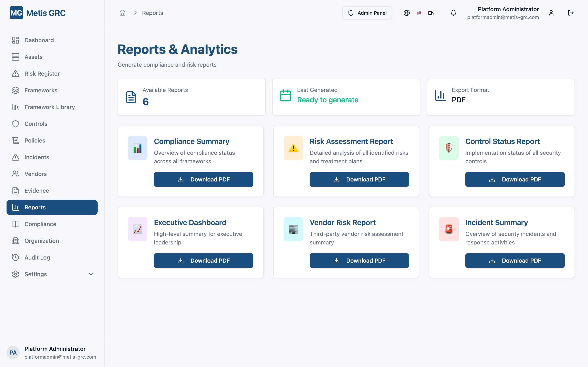Click the globe language icon
Screen dimensions: 588x367
tap(406, 13)
